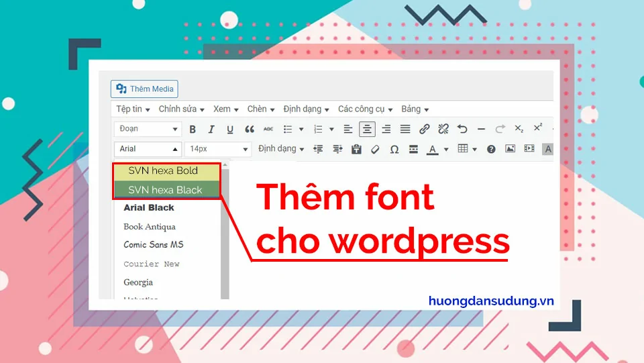Click background color A icon
644x363 pixels.
(x=547, y=149)
